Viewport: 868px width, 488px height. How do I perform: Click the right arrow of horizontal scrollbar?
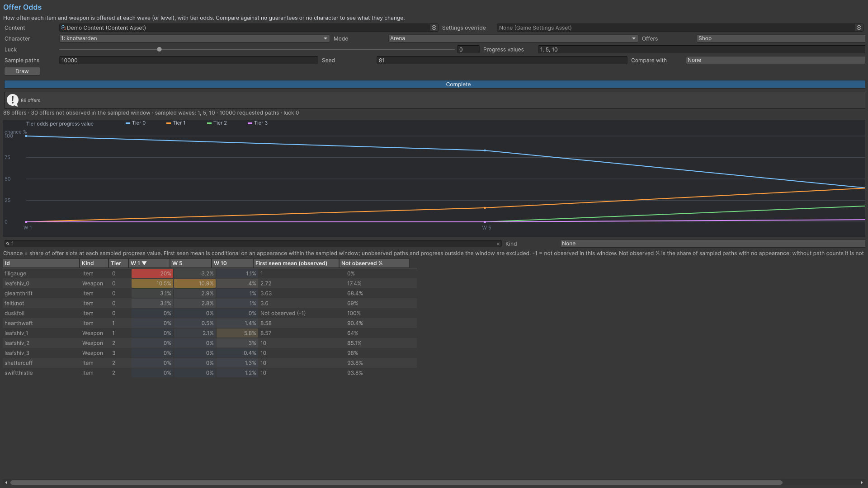click(862, 483)
